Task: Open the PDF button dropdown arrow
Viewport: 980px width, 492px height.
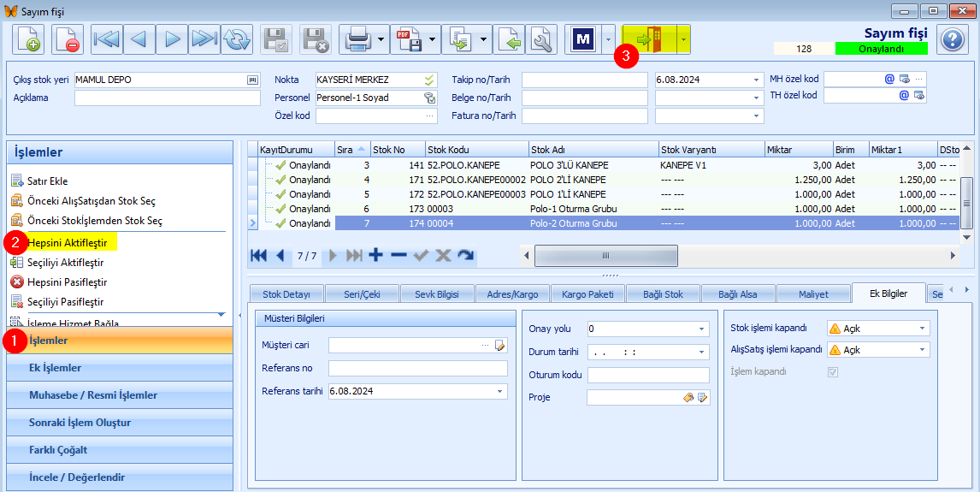Action: click(433, 39)
